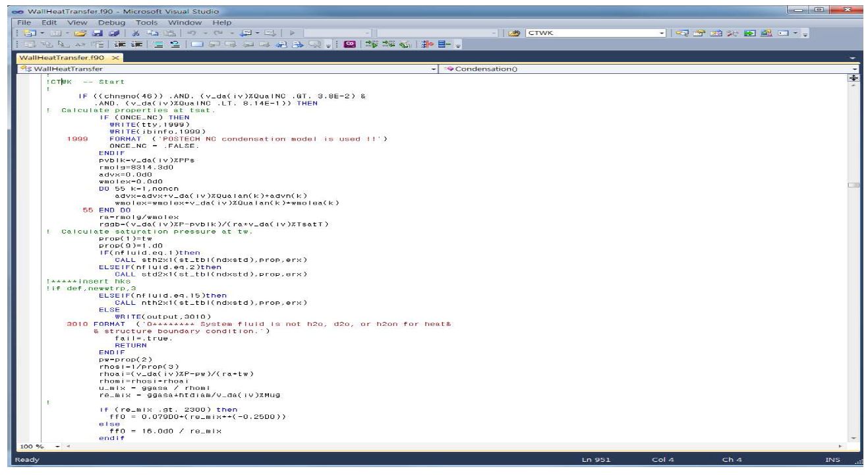Uncomment the selected lines icon
The image size is (868, 475).
pos(175,46)
